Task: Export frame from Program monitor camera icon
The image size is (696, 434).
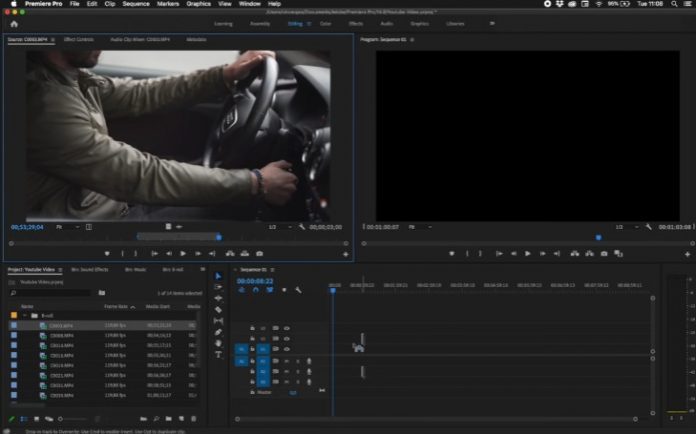Action: (x=604, y=253)
